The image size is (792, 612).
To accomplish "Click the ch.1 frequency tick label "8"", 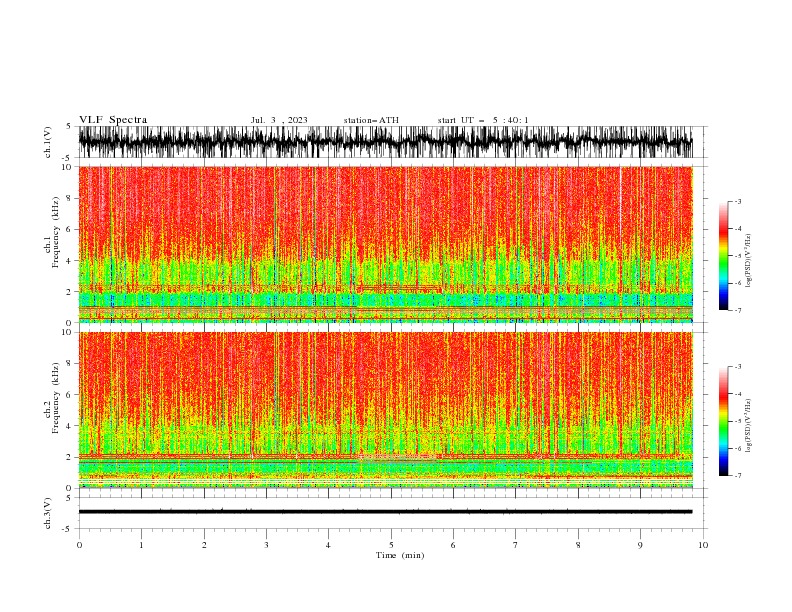I will 70,198.
